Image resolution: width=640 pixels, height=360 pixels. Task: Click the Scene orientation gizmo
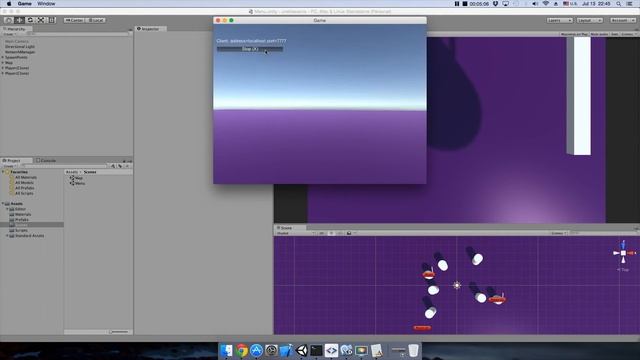(623, 253)
